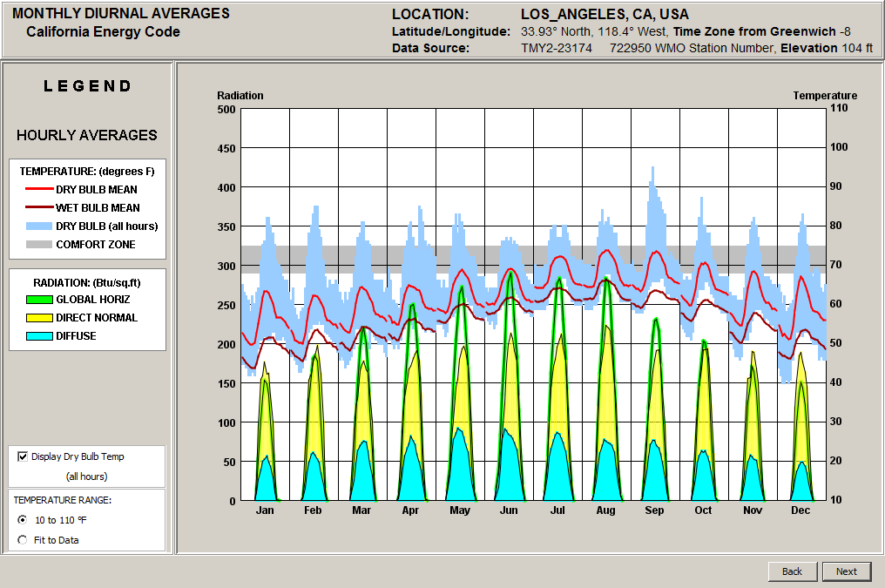The height and width of the screenshot is (588, 885).
Task: Click the California Energy Code subtitle
Action: pyautogui.click(x=103, y=32)
